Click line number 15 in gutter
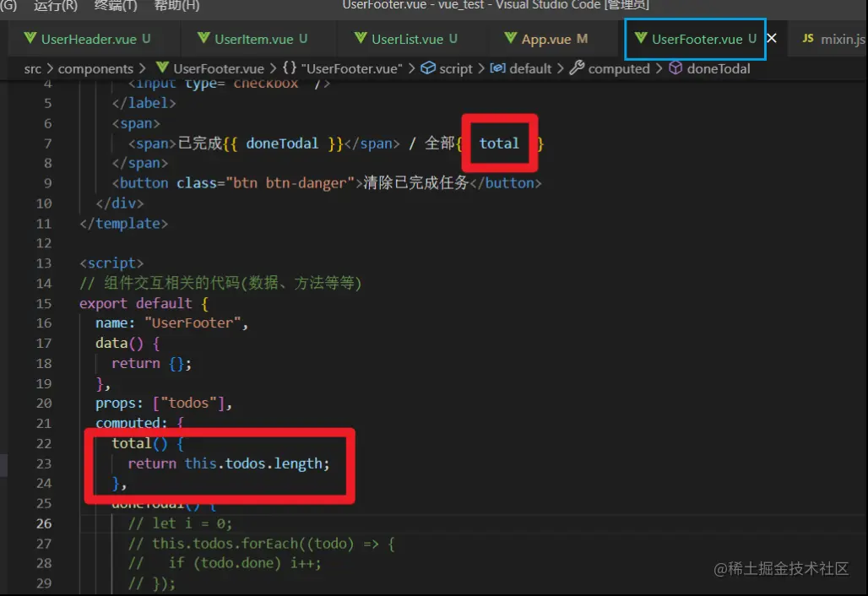 tap(44, 304)
